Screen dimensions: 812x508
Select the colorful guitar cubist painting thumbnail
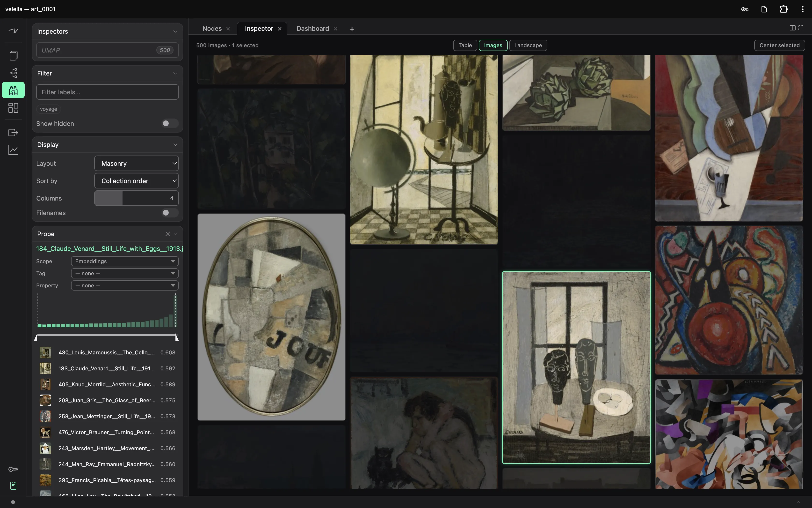(728, 138)
